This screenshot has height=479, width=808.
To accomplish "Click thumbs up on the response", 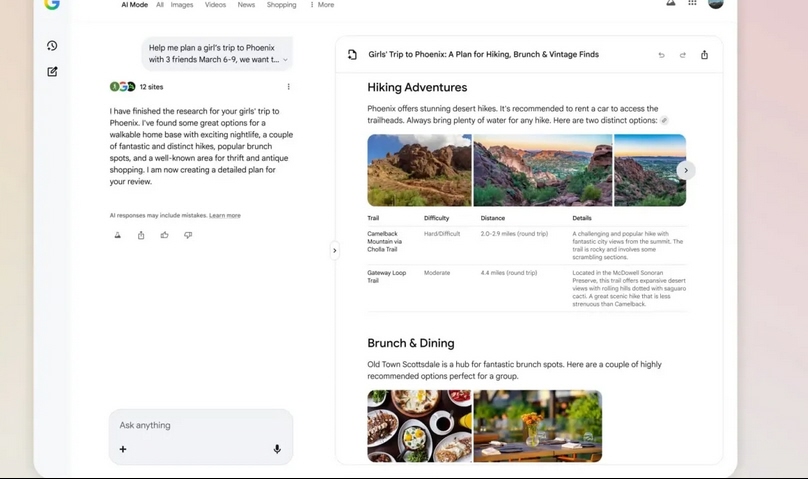I will point(164,235).
